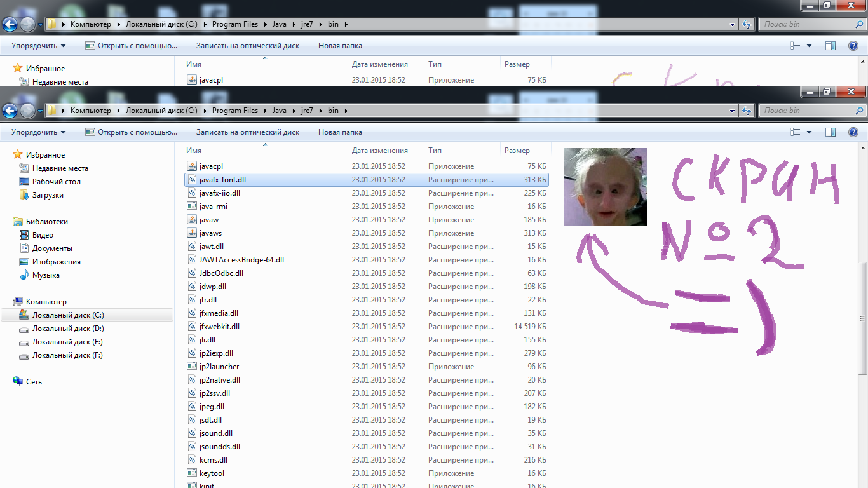Open the address history dropdown in the lower address bar
Viewport: 868px width, 488px height.
(733, 111)
